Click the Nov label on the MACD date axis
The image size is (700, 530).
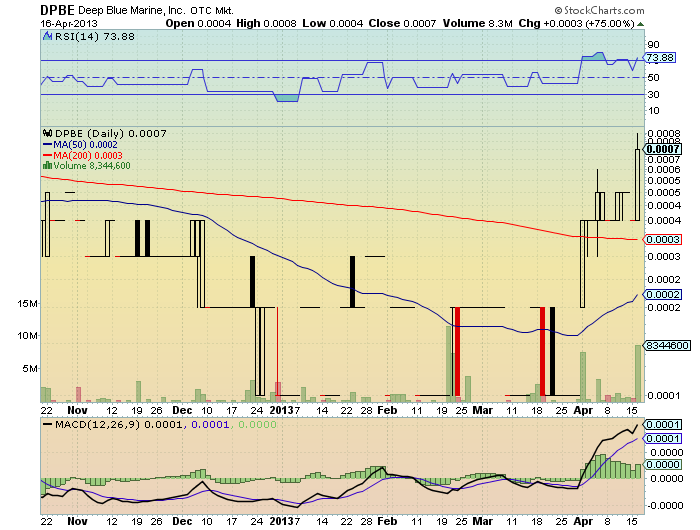tap(77, 521)
